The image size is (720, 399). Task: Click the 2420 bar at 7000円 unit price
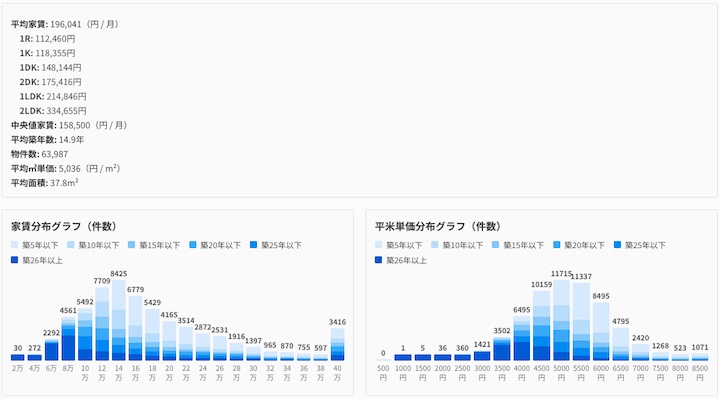pos(641,352)
